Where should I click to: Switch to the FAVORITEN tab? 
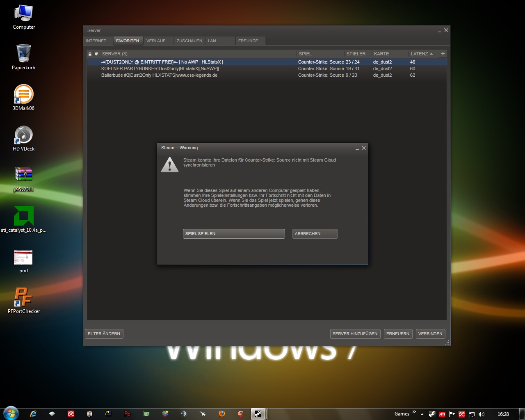coord(128,41)
